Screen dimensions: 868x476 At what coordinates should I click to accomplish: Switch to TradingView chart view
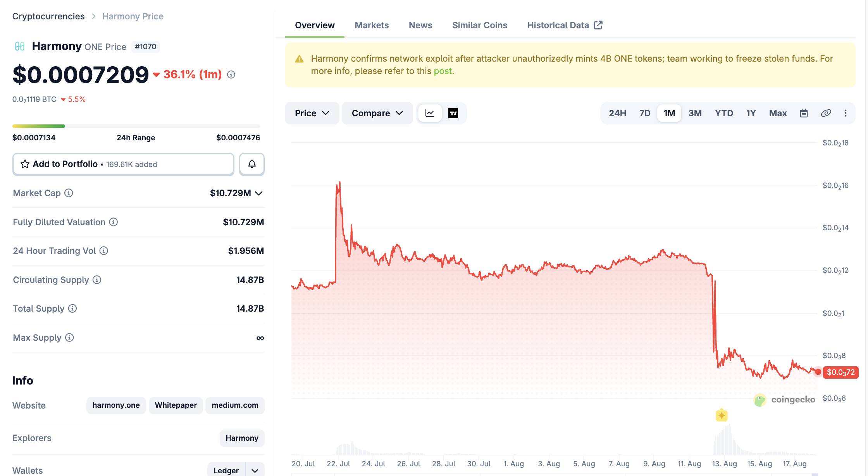pyautogui.click(x=453, y=113)
